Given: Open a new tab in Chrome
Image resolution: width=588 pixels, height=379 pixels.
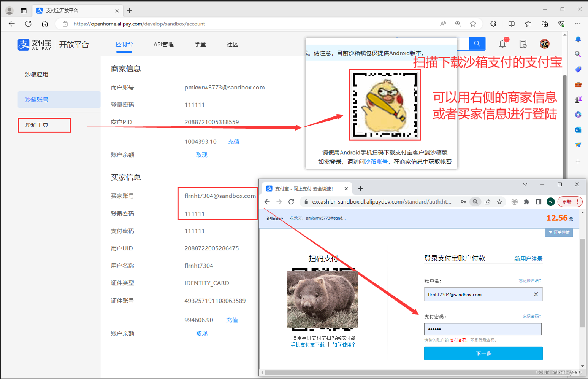Looking at the screenshot, I should (x=360, y=188).
